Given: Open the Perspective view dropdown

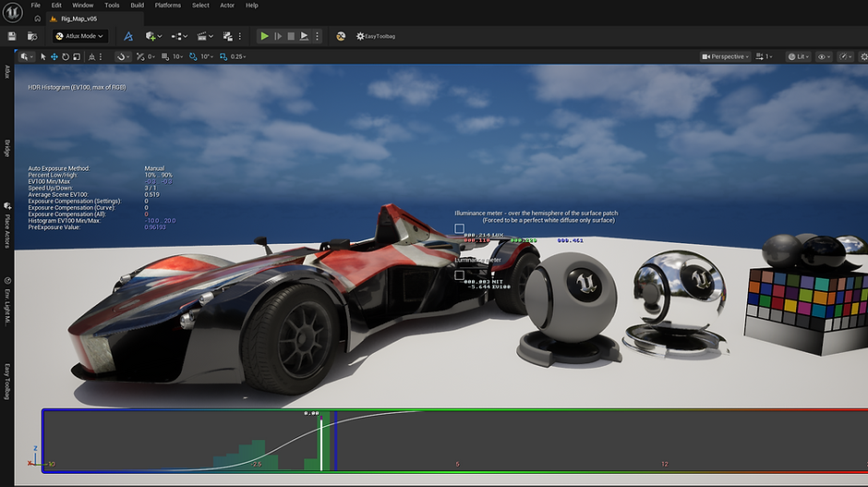Looking at the screenshot, I should (725, 56).
